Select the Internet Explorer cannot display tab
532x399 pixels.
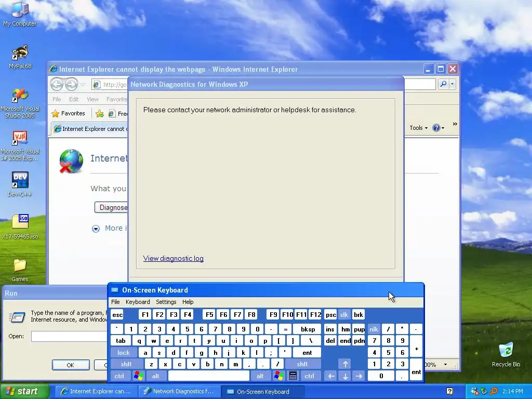coord(90,129)
